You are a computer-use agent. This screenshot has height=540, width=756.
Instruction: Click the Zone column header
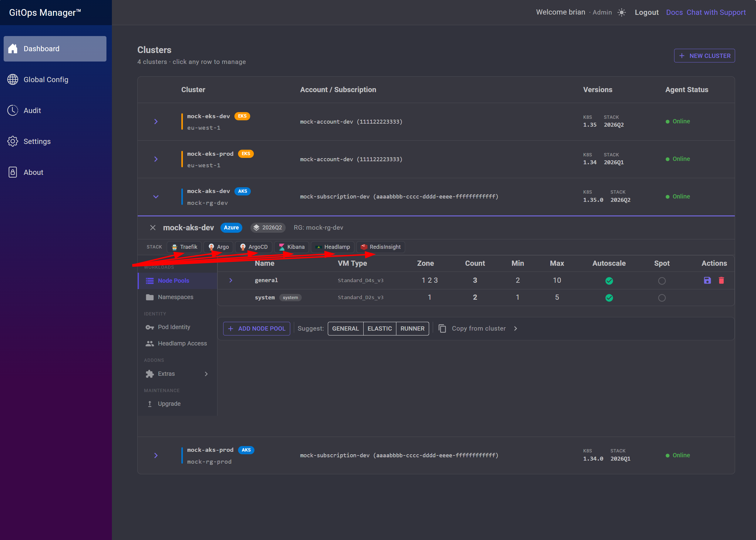(x=425, y=263)
